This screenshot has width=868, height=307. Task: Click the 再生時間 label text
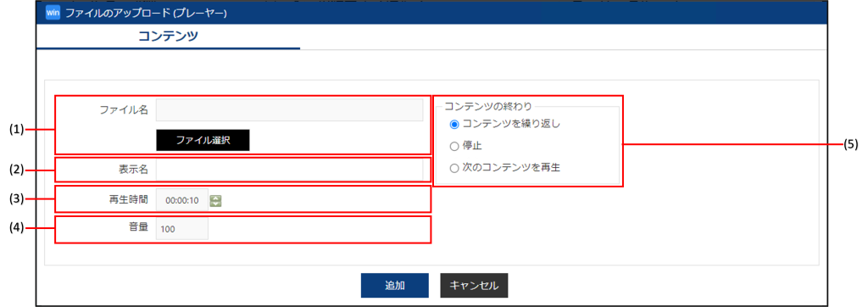(130, 198)
